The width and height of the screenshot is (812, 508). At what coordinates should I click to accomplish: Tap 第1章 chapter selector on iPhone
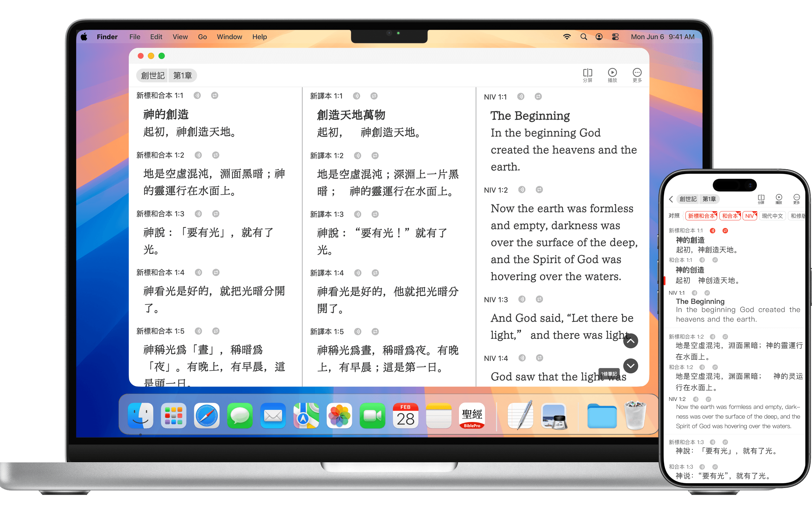tap(709, 199)
